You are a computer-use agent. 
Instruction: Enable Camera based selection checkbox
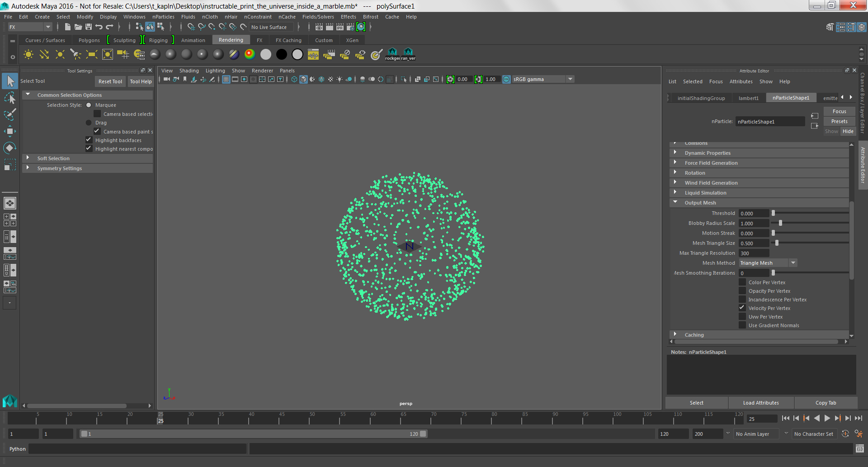point(97,114)
